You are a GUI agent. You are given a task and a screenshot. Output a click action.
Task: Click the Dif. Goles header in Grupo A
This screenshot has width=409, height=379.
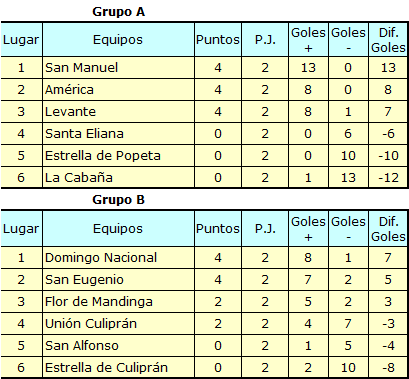click(388, 40)
